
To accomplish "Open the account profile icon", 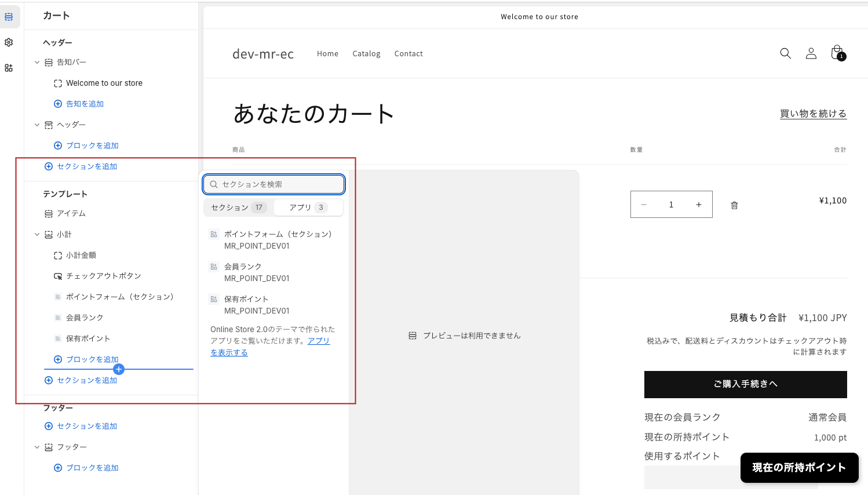I will pyautogui.click(x=811, y=53).
